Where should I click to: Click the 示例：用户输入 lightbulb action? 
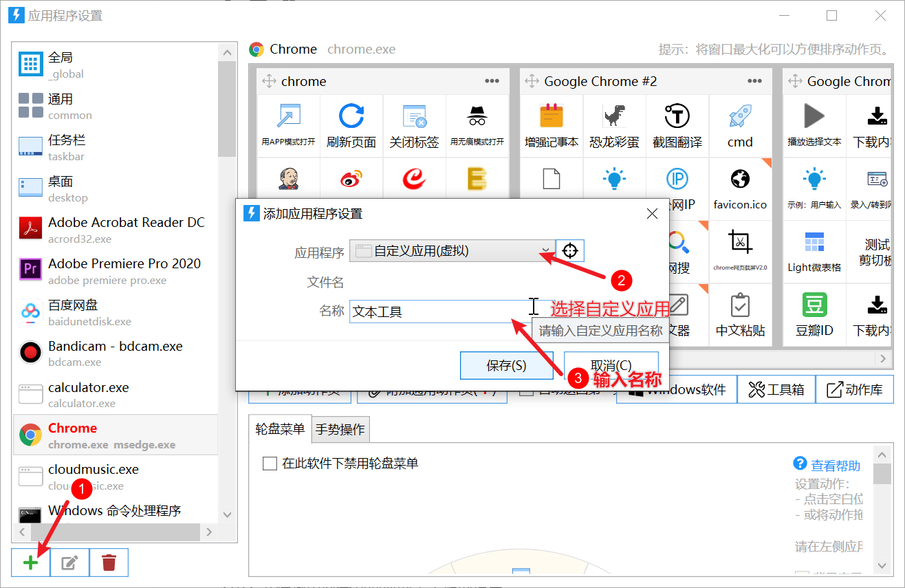(x=814, y=188)
